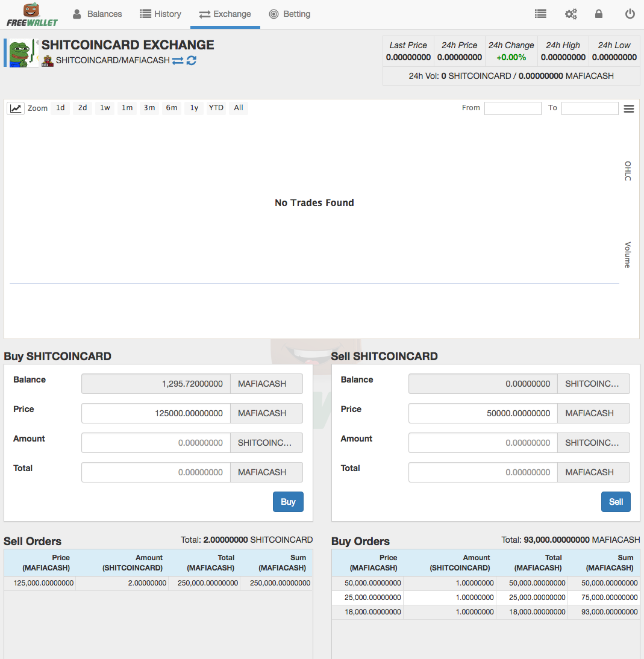Click the Sell Price input field
This screenshot has height=659, width=644.
[483, 413]
